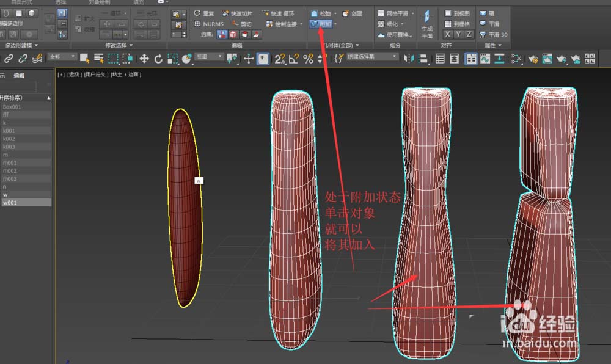Viewport: 611px width, 364px height.
Task: Toggle the Percent Snap icon
Action: [308, 59]
